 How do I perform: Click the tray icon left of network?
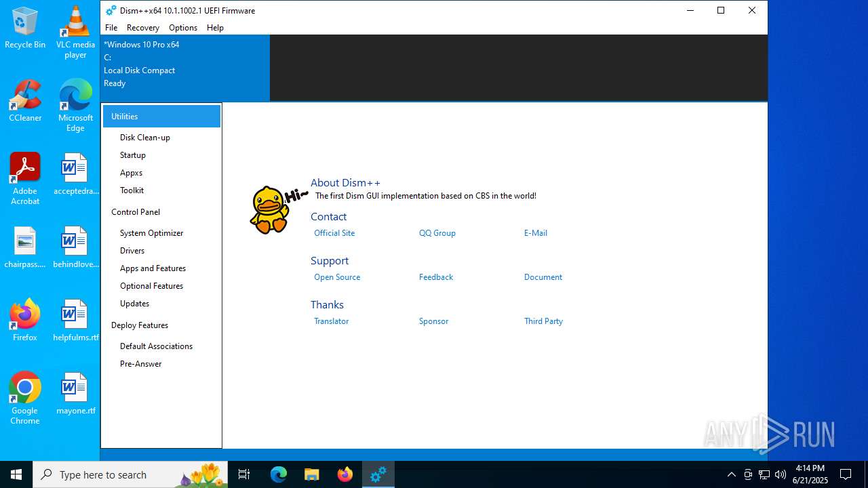tap(748, 474)
